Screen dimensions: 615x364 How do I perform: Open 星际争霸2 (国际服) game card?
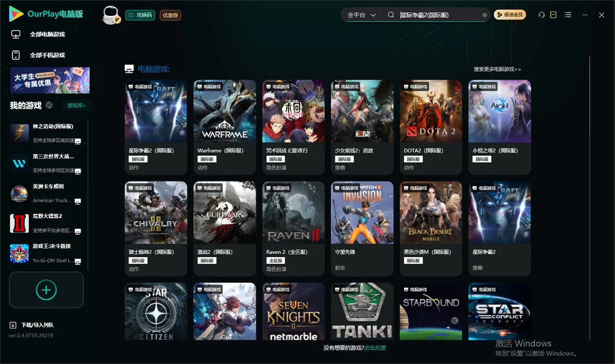156,127
